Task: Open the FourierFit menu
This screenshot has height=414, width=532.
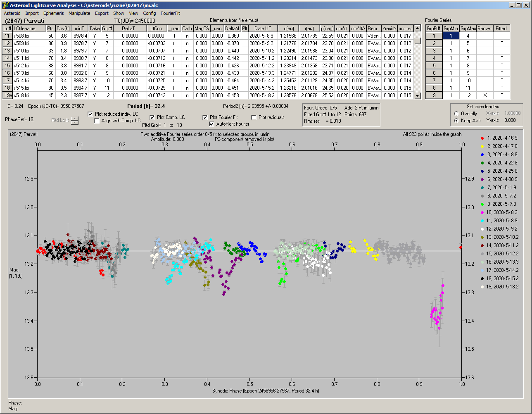Action: click(170, 13)
